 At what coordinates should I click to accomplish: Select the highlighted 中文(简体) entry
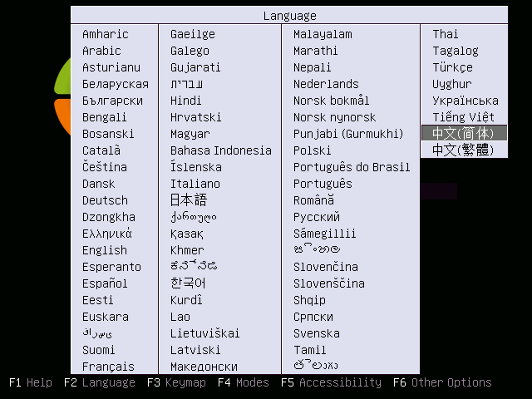(x=464, y=133)
